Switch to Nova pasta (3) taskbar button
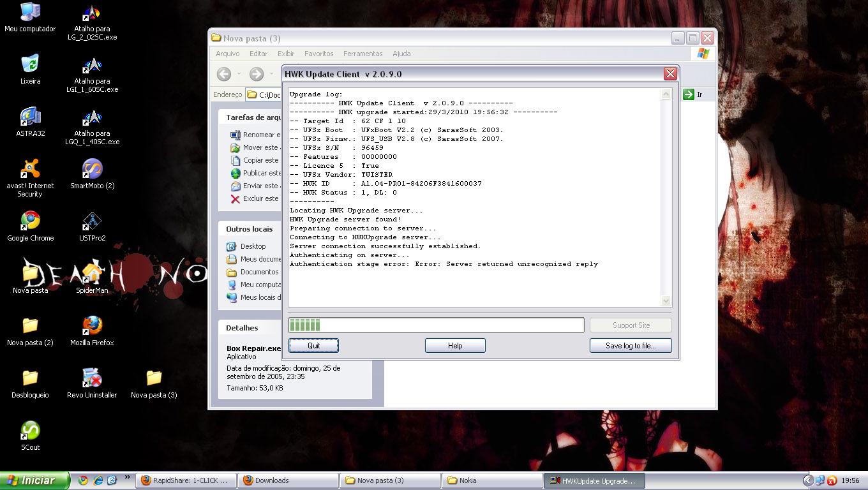This screenshot has height=490, width=868. pos(390,480)
